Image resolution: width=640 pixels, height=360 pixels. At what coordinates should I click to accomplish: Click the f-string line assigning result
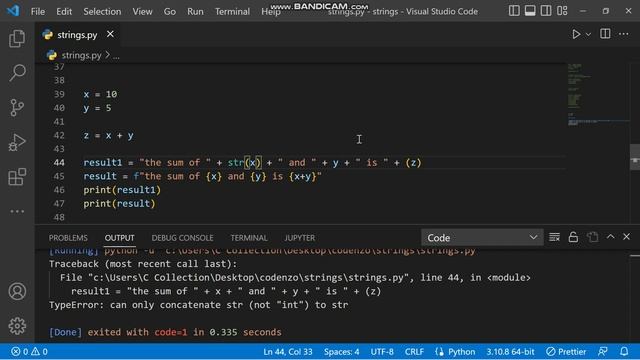pyautogui.click(x=202, y=176)
